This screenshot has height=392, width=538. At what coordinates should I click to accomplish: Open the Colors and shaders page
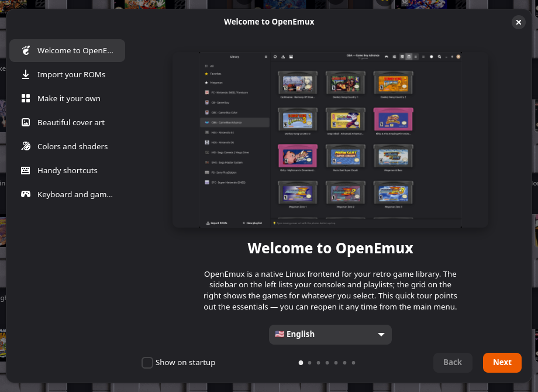pos(67,147)
